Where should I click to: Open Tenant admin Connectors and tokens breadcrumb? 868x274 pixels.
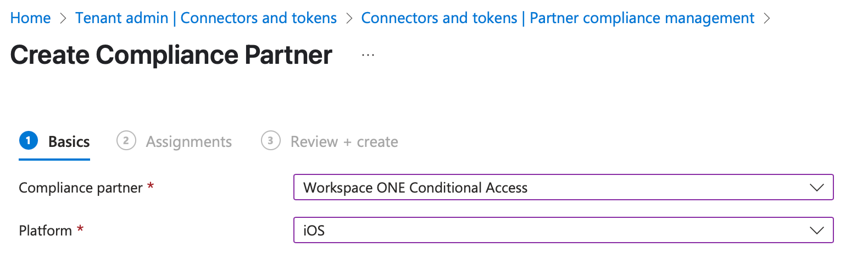pos(206,18)
